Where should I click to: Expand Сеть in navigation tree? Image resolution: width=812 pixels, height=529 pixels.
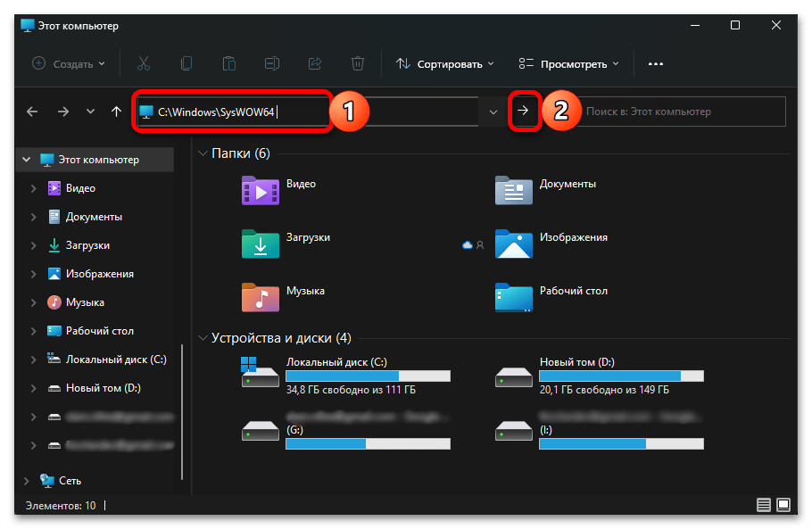pos(27,481)
